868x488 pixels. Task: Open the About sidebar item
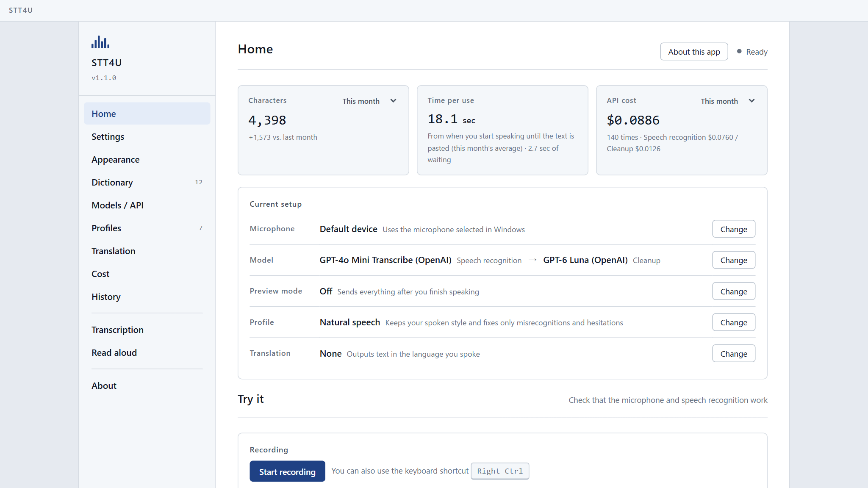pos(147,385)
